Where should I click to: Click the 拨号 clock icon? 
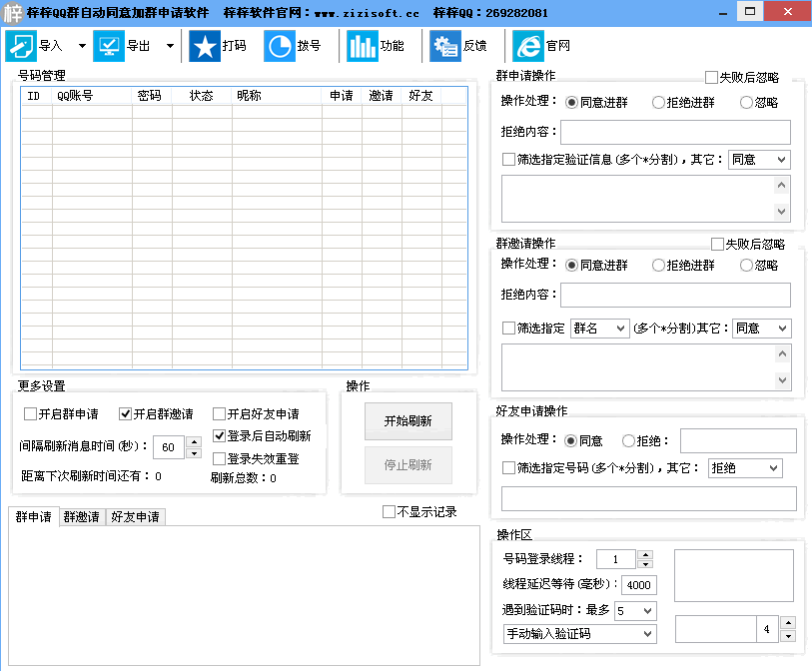pos(280,46)
